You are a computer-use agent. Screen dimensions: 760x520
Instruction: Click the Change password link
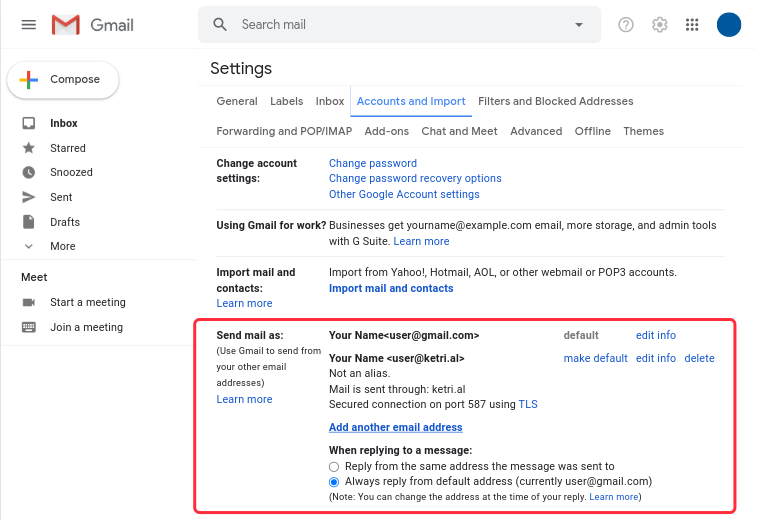point(373,163)
